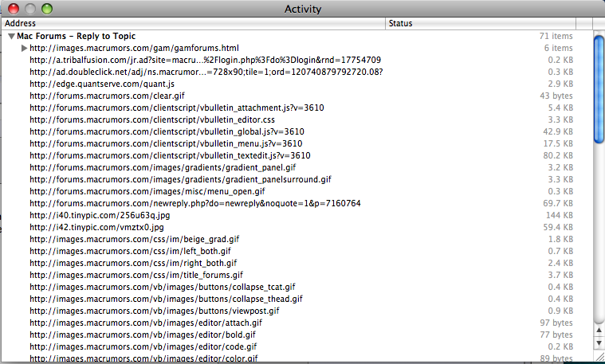
Task: Select the i40.tinypic.com/256u63q.jpg row
Action: click(297, 216)
